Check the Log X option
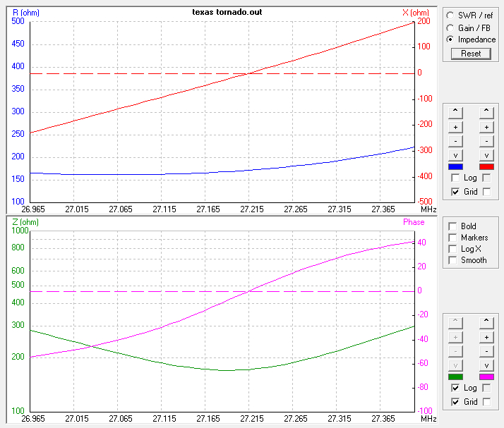 click(453, 249)
